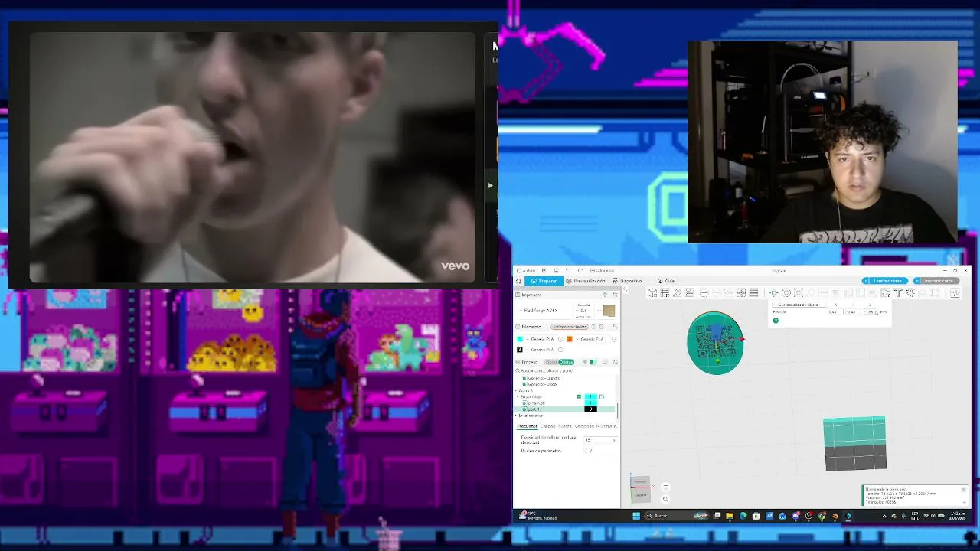Click the cyan filament color swatch
Screen dimensions: 980x551
[520, 339]
